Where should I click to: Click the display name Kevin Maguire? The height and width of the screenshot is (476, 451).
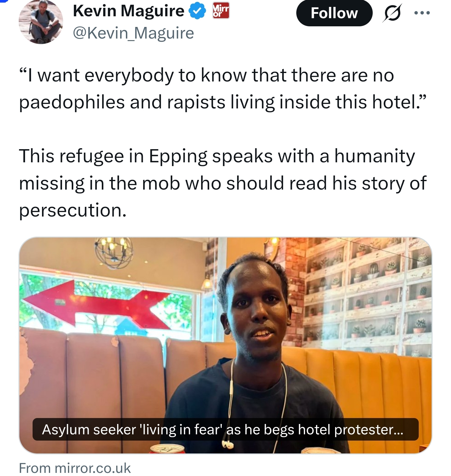[128, 11]
